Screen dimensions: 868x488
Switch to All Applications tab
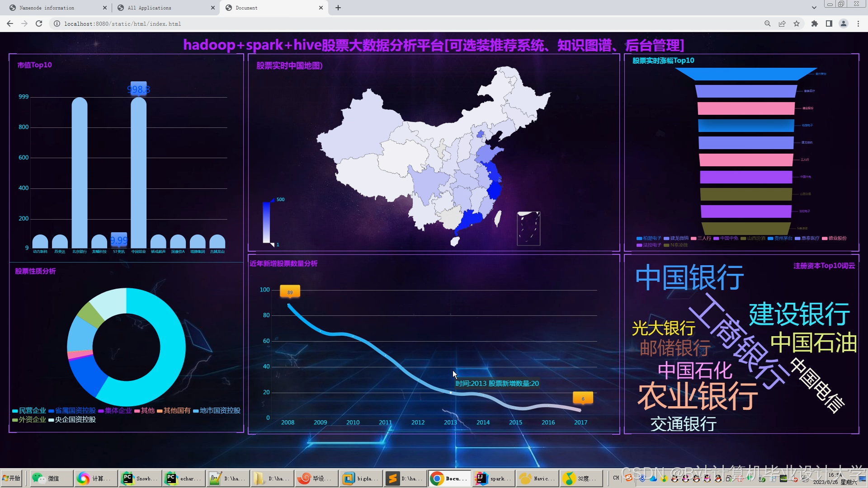[149, 8]
